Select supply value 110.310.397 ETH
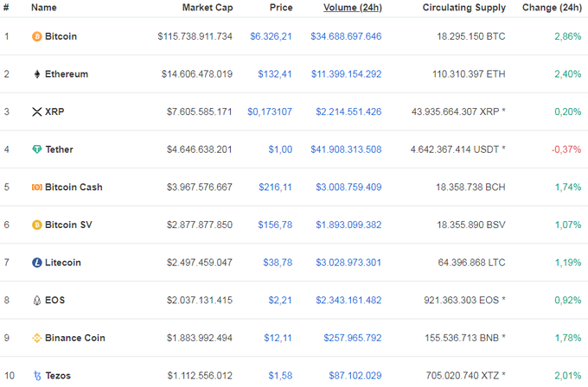588x387 pixels. [x=469, y=74]
